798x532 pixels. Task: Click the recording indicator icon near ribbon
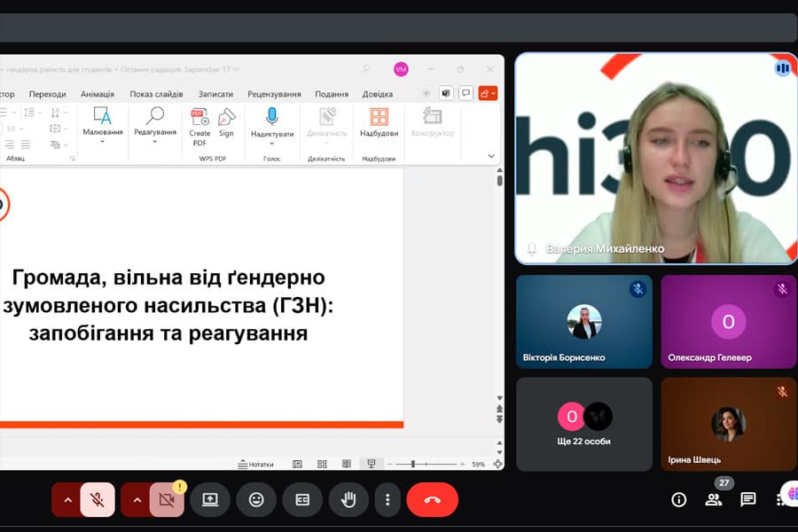tap(426, 93)
